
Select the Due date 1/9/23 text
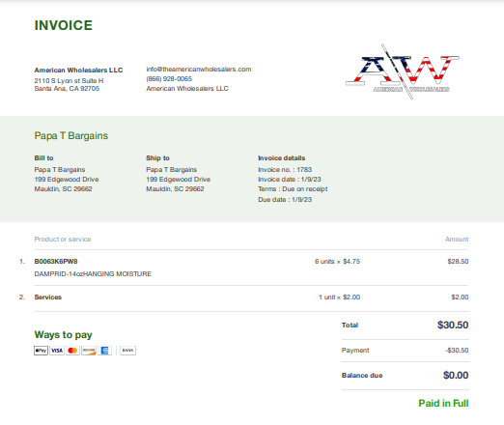click(285, 200)
